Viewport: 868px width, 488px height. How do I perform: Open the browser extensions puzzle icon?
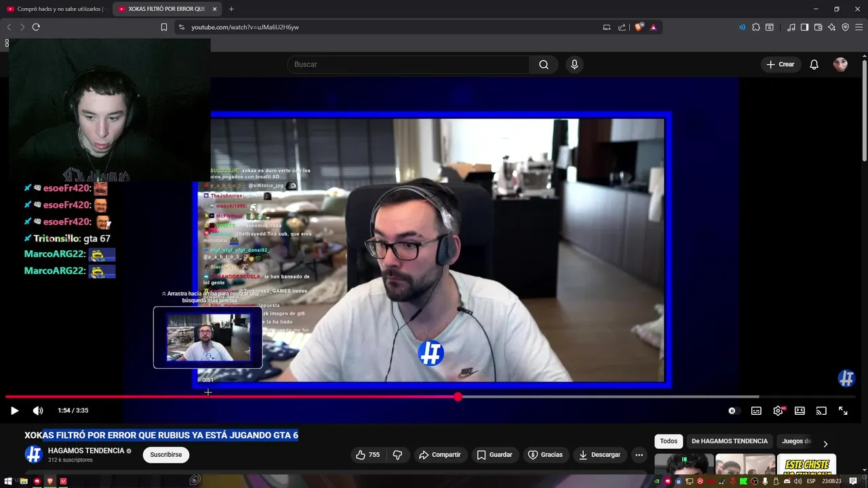point(755,27)
